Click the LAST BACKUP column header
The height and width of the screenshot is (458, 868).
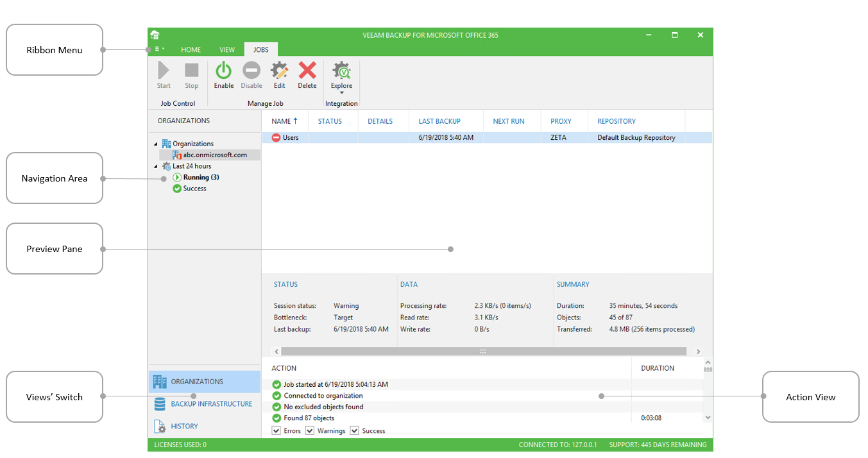pos(439,121)
